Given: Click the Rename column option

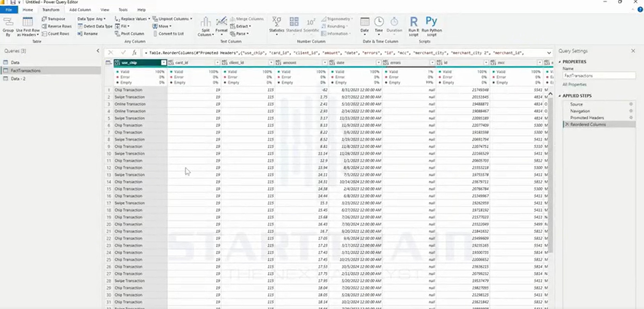Looking at the screenshot, I should click(x=87, y=34).
